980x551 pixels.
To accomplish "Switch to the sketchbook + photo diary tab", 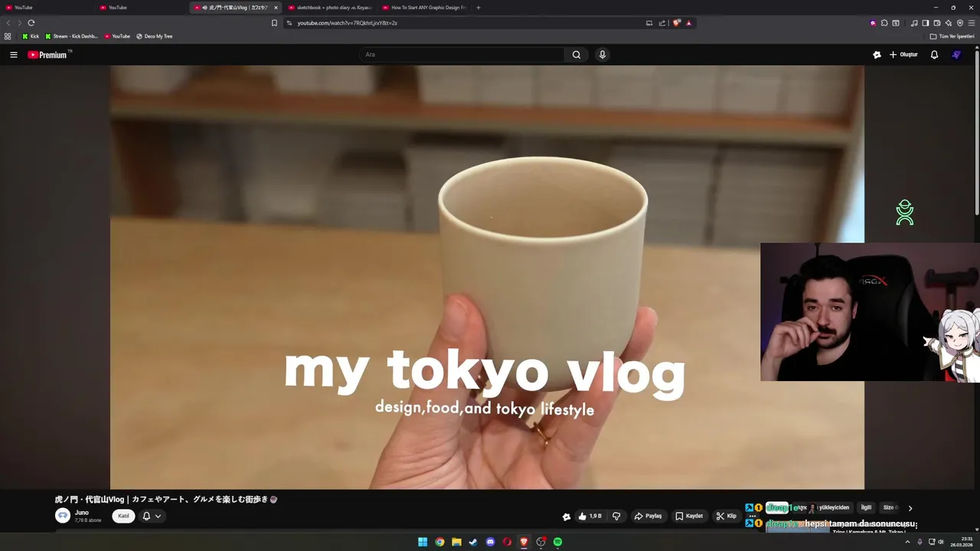I will (329, 8).
